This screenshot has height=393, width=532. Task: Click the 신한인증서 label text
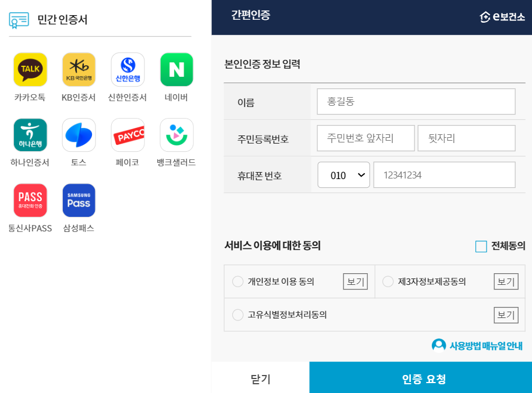127,98
